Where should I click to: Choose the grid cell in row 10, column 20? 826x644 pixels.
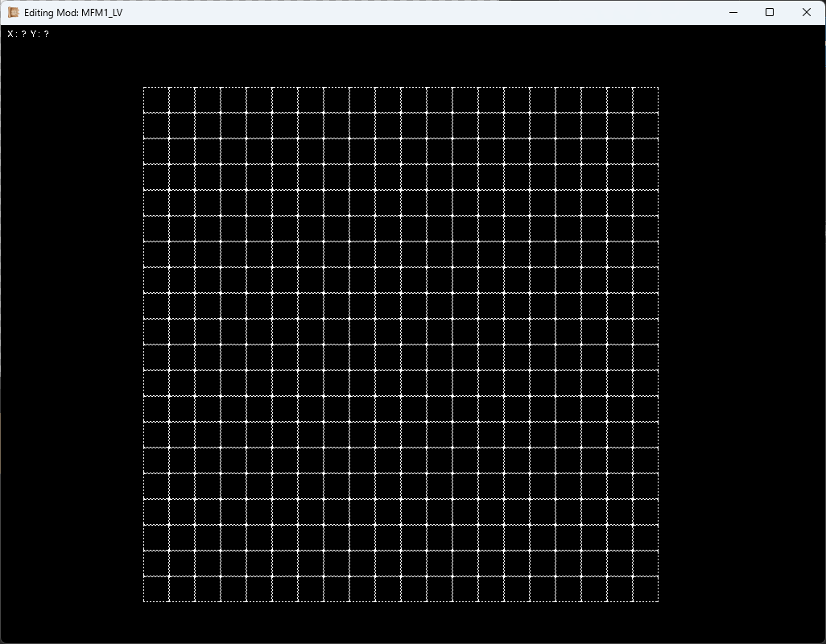coord(646,332)
